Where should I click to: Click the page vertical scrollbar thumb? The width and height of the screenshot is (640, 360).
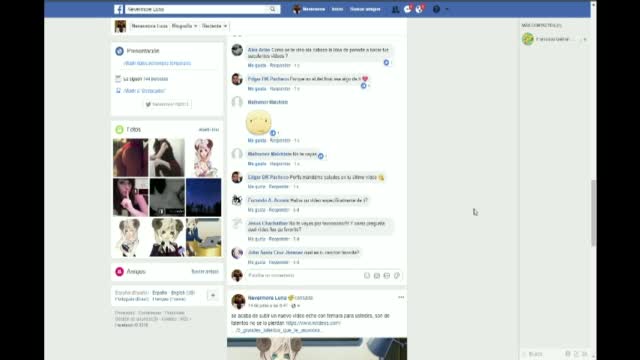pos(593,212)
